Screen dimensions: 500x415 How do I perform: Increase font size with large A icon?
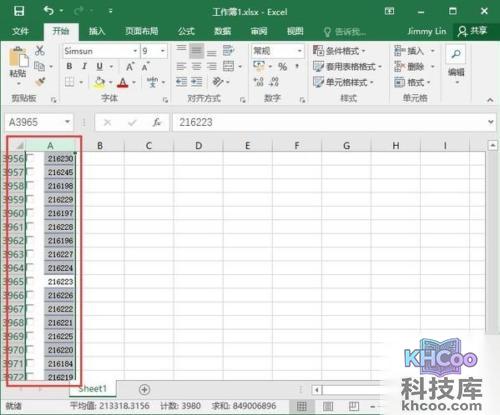pos(130,67)
